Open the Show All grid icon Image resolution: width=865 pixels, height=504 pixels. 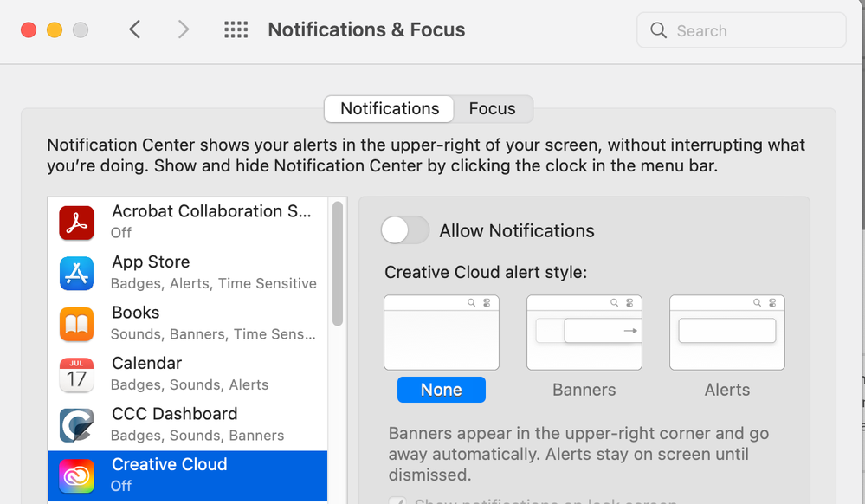(236, 29)
